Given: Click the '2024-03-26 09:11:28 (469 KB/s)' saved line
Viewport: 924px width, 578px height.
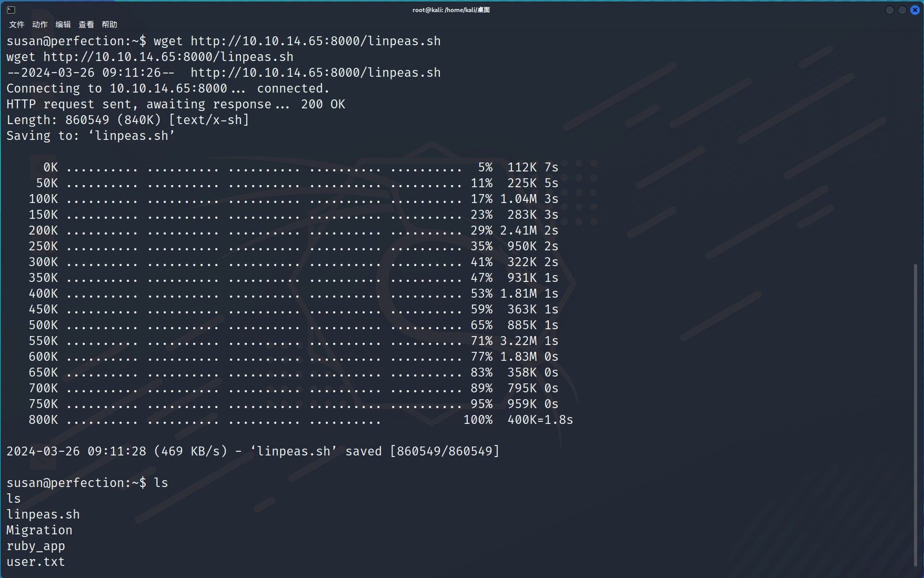Looking at the screenshot, I should [253, 451].
